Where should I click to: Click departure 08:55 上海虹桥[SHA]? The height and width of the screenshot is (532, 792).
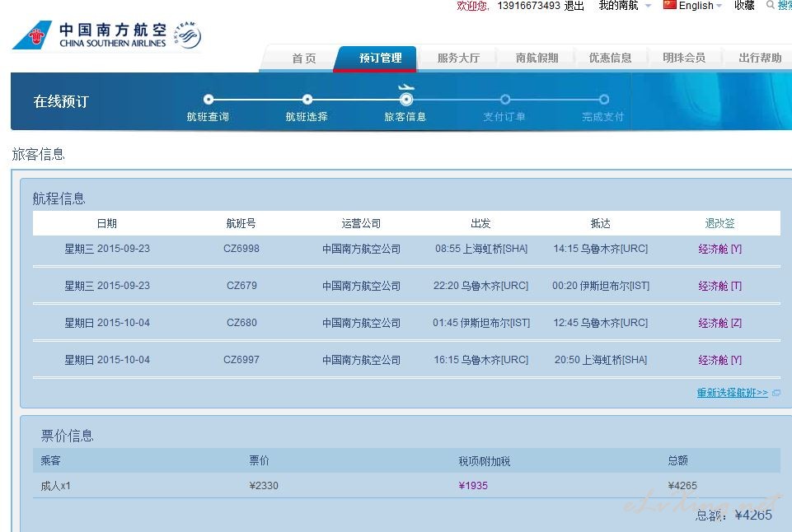[481, 249]
